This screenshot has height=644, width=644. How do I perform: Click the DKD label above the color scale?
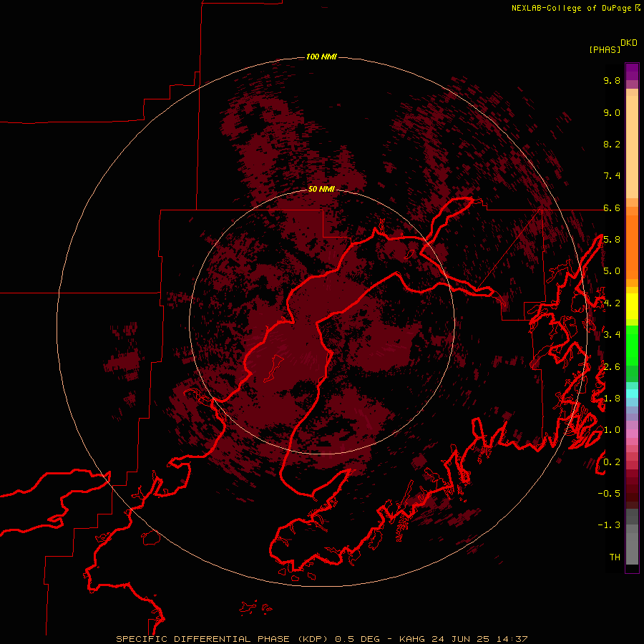point(629,43)
